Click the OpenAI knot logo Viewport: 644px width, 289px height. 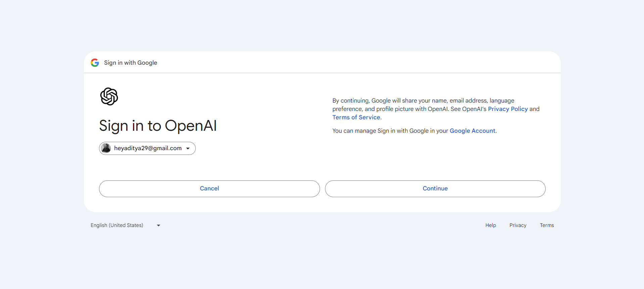(109, 97)
